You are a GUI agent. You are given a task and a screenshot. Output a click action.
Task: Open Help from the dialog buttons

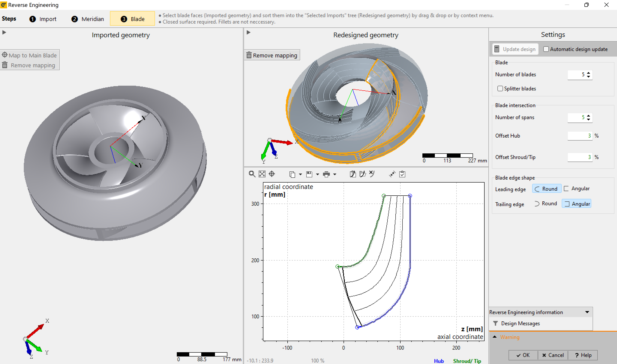coord(583,355)
